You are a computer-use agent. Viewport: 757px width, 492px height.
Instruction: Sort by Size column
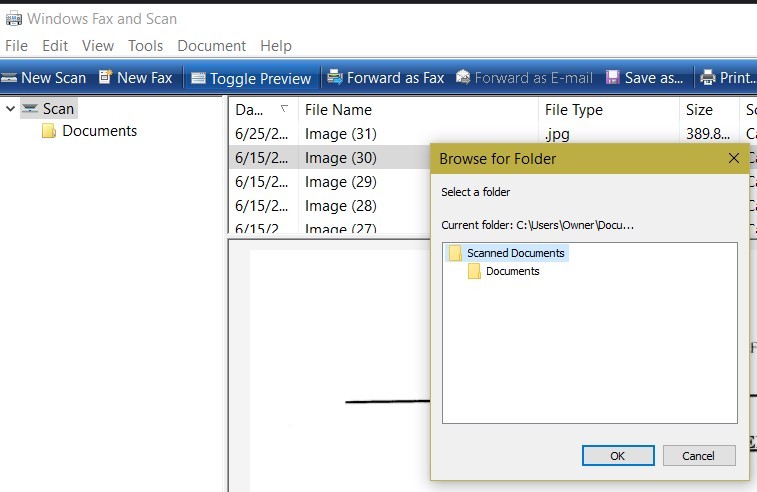pos(709,110)
